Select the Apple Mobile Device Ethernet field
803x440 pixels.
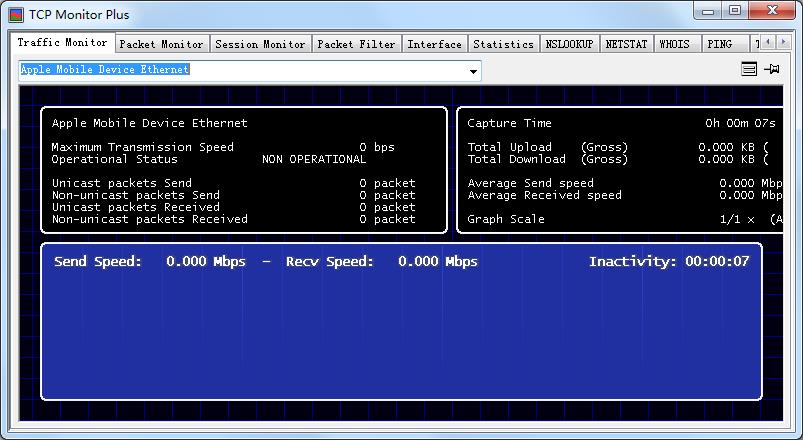coord(240,70)
